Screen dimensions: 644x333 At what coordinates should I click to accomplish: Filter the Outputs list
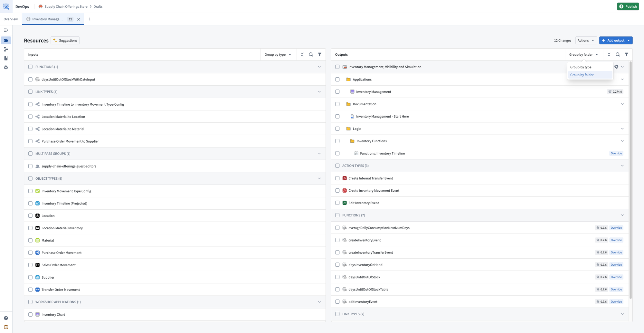pos(626,54)
